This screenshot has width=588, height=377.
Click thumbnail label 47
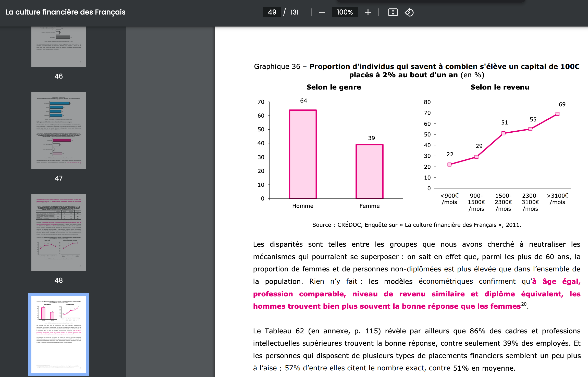[x=59, y=178]
